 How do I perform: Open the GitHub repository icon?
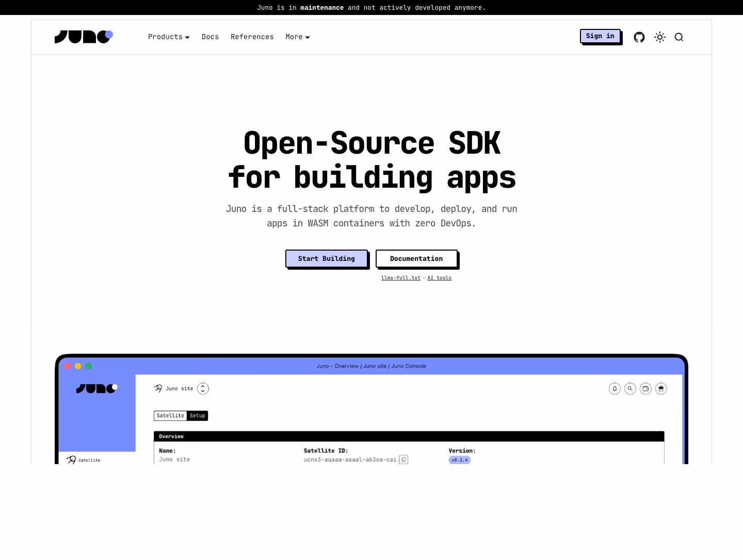click(639, 37)
